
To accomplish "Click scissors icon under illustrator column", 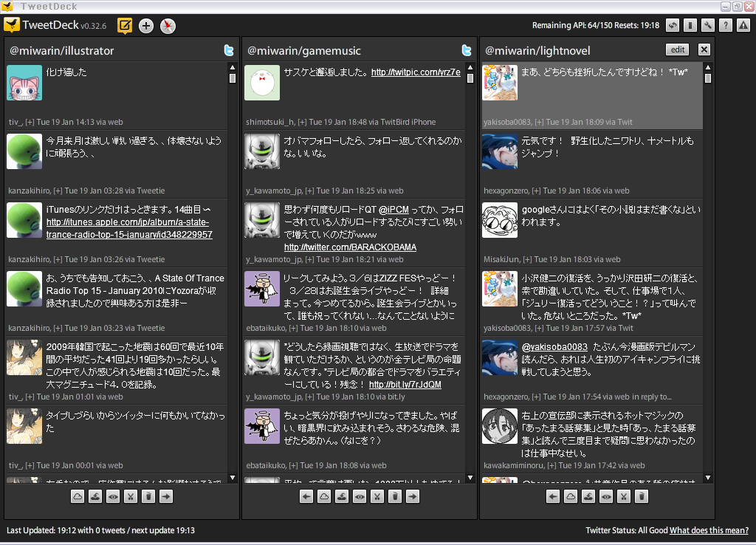I will click(131, 496).
